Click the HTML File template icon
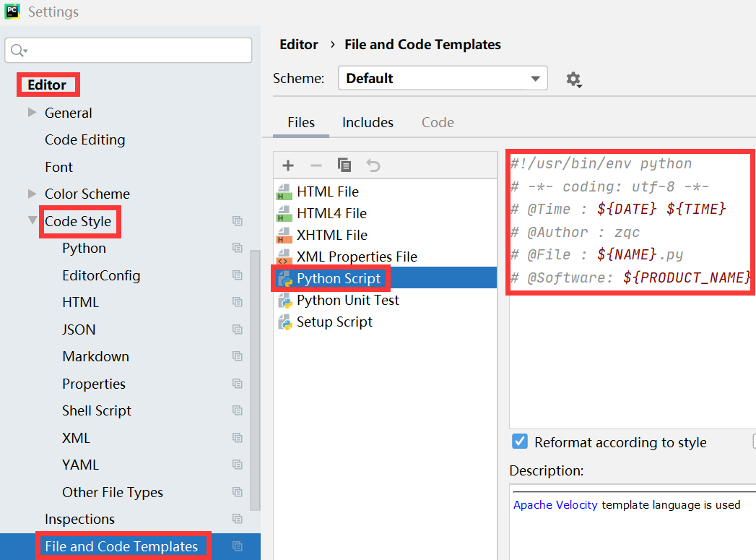The height and width of the screenshot is (560, 756). coord(284,192)
